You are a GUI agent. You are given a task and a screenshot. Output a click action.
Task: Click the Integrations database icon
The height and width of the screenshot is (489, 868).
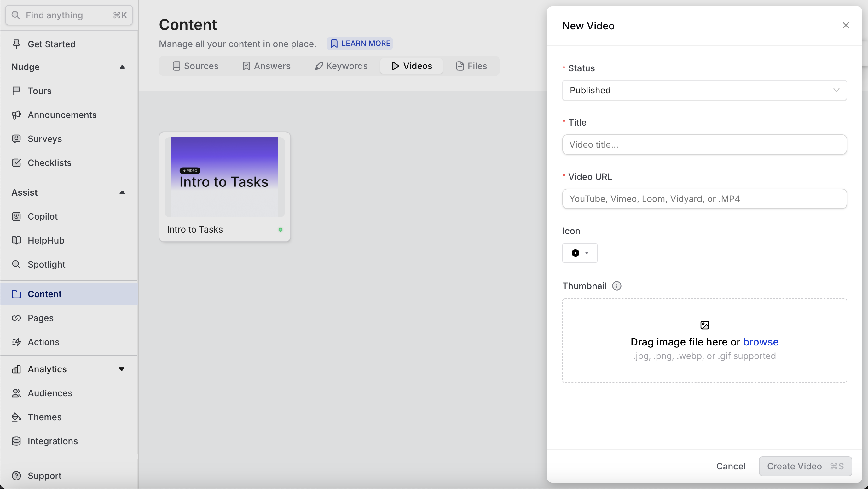point(16,441)
